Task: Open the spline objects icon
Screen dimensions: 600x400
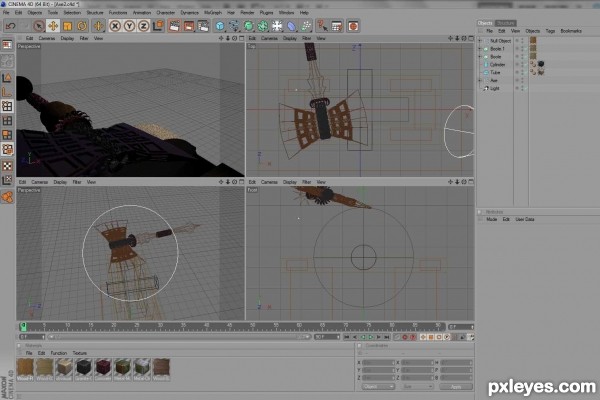Action: tap(234, 26)
